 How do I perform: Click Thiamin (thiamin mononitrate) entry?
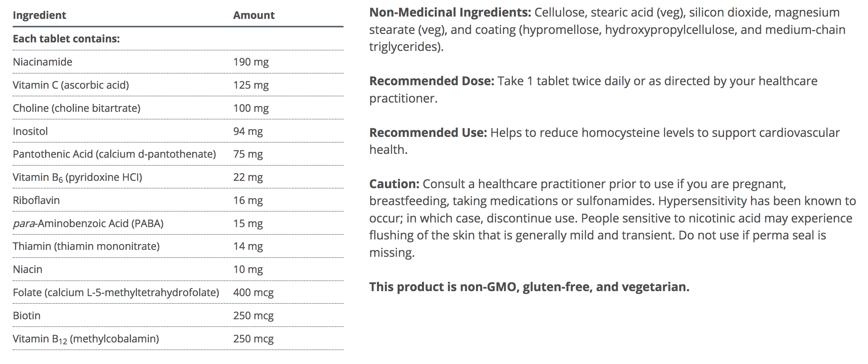coord(86,246)
